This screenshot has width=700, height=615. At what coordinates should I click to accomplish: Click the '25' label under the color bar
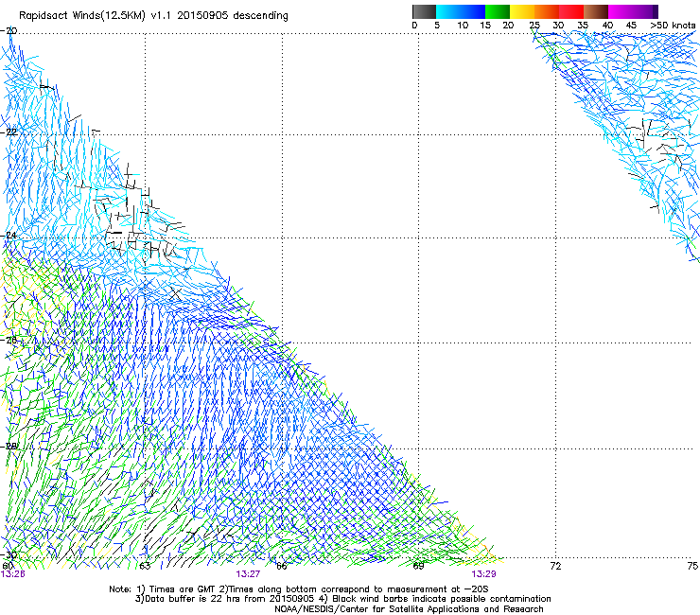click(534, 26)
